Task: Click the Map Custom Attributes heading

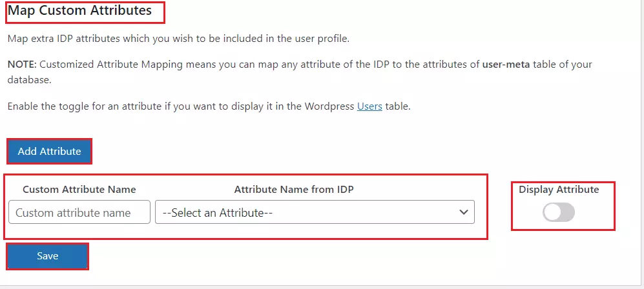Action: 79,10
